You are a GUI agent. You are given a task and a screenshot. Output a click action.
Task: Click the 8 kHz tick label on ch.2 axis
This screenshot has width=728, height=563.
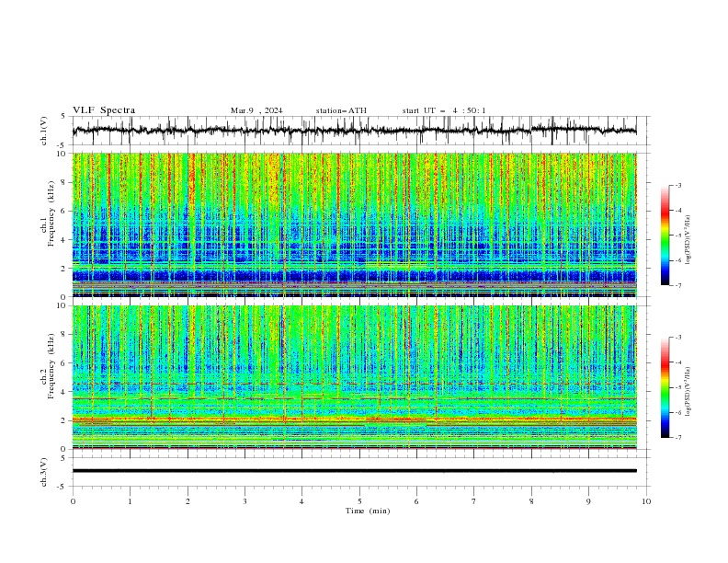point(64,335)
